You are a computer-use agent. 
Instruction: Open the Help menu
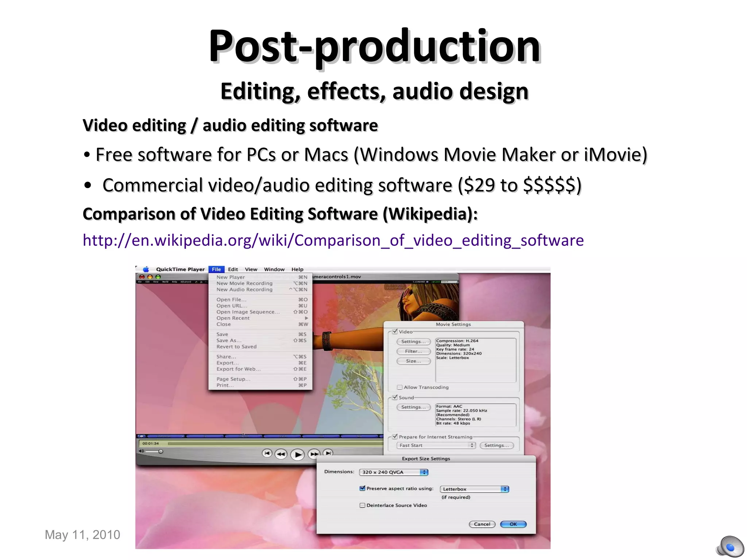pos(297,269)
